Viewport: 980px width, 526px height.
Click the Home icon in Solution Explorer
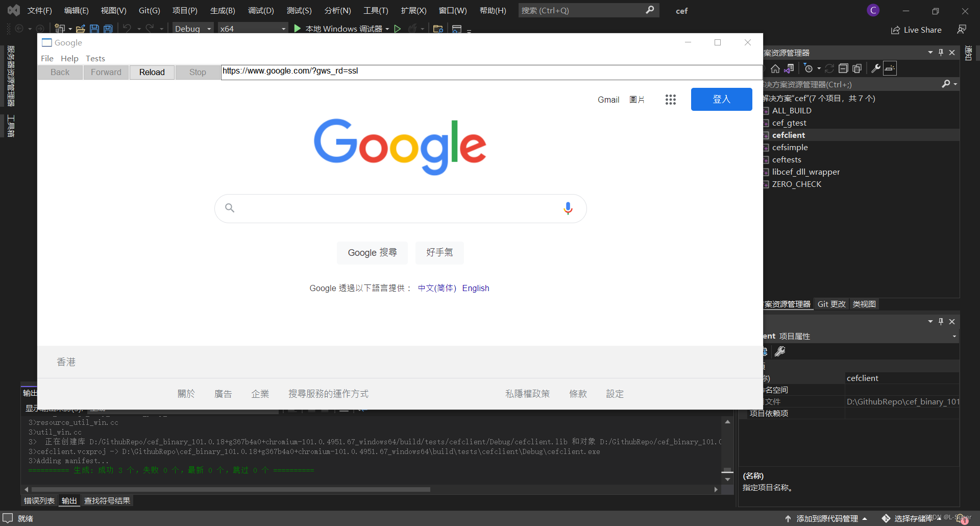pyautogui.click(x=775, y=68)
